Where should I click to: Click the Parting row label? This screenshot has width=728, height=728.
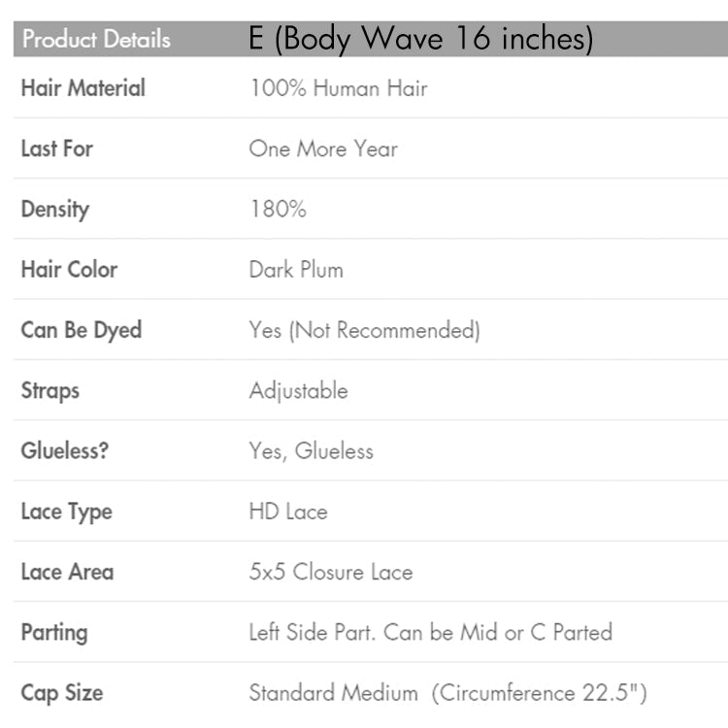(53, 632)
